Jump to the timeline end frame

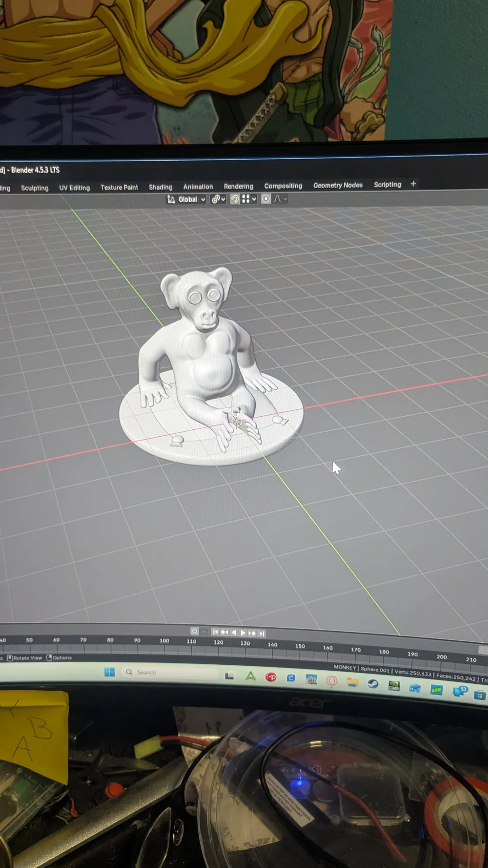[262, 634]
